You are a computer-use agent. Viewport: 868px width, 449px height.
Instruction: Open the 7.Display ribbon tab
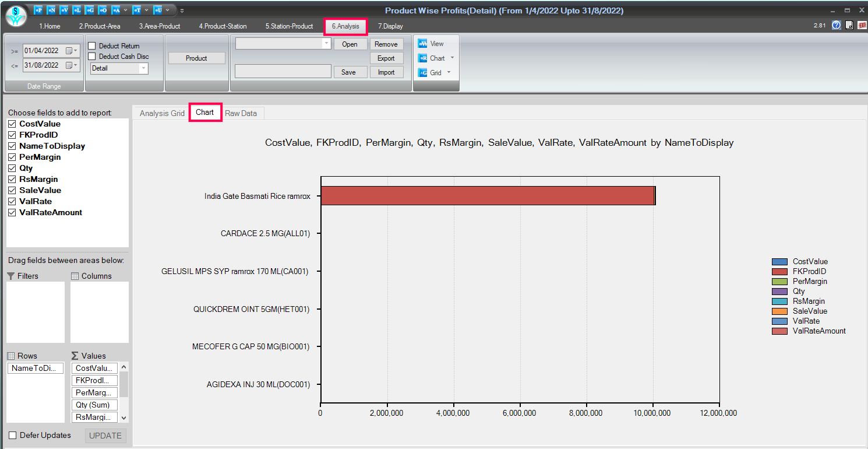390,26
